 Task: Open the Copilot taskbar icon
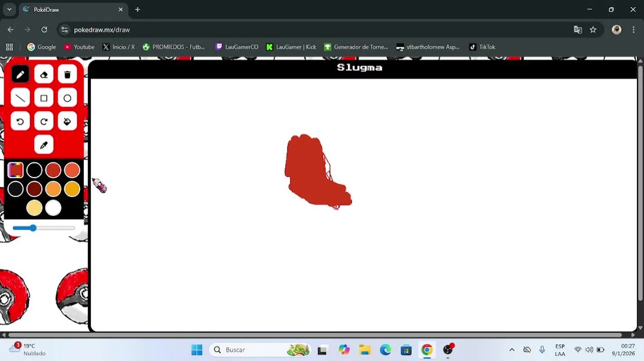[344, 350]
